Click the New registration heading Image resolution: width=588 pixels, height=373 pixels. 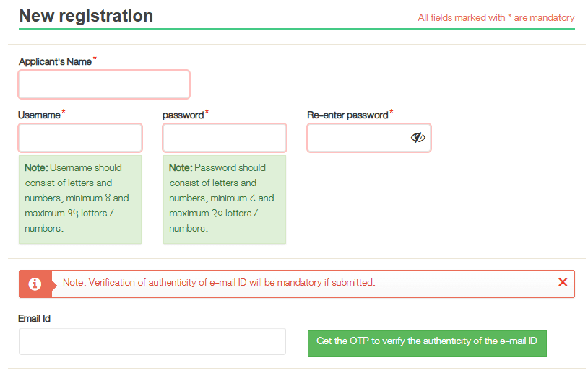click(86, 16)
